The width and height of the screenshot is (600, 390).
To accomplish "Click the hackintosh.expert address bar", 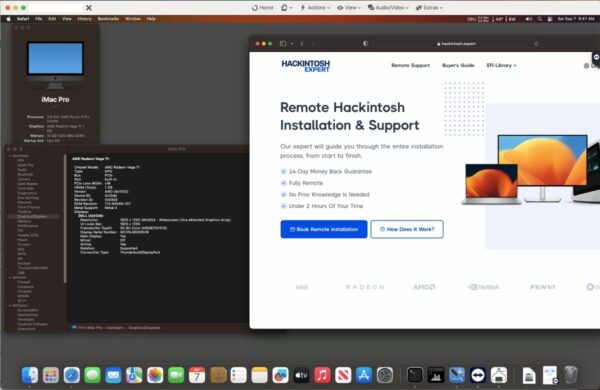I will (456, 44).
